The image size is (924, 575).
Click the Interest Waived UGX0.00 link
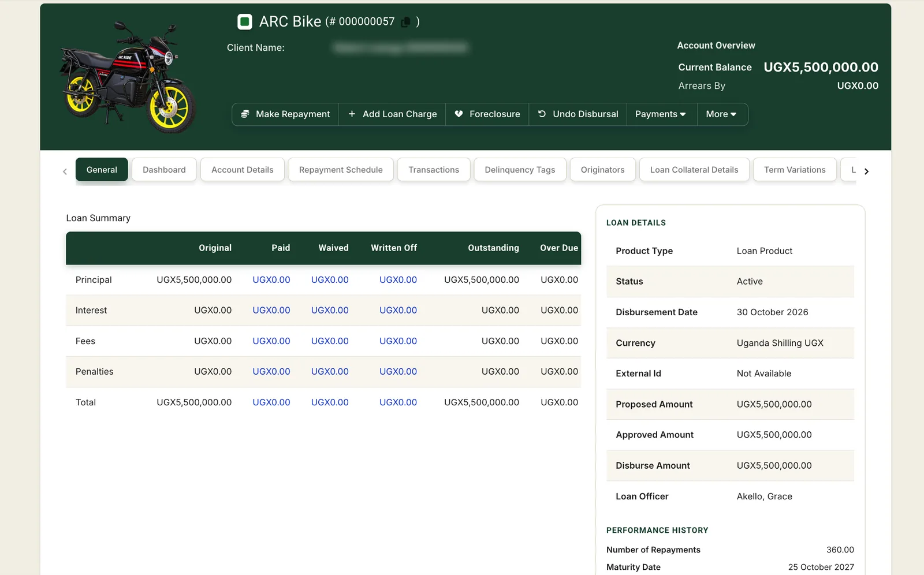coord(330,311)
